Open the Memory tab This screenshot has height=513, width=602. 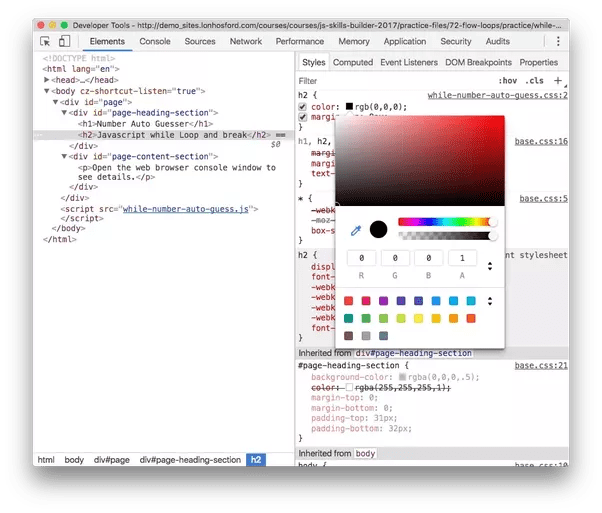(x=354, y=41)
